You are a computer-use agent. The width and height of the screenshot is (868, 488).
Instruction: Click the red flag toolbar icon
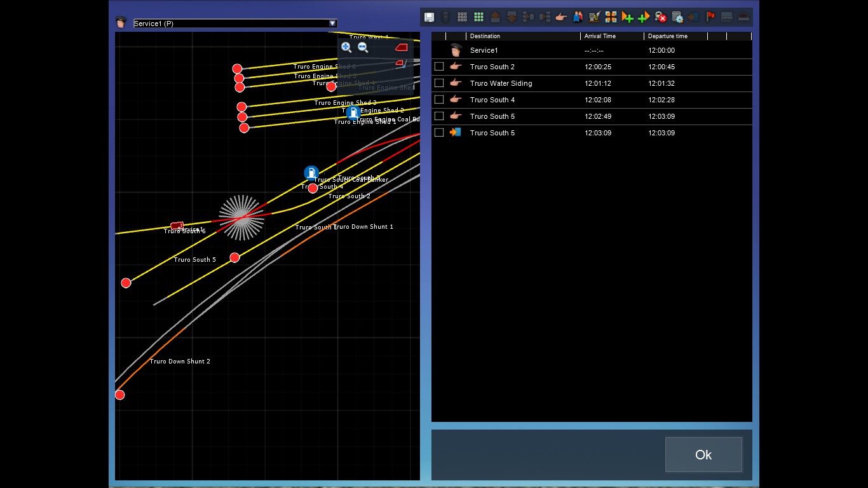click(x=710, y=17)
